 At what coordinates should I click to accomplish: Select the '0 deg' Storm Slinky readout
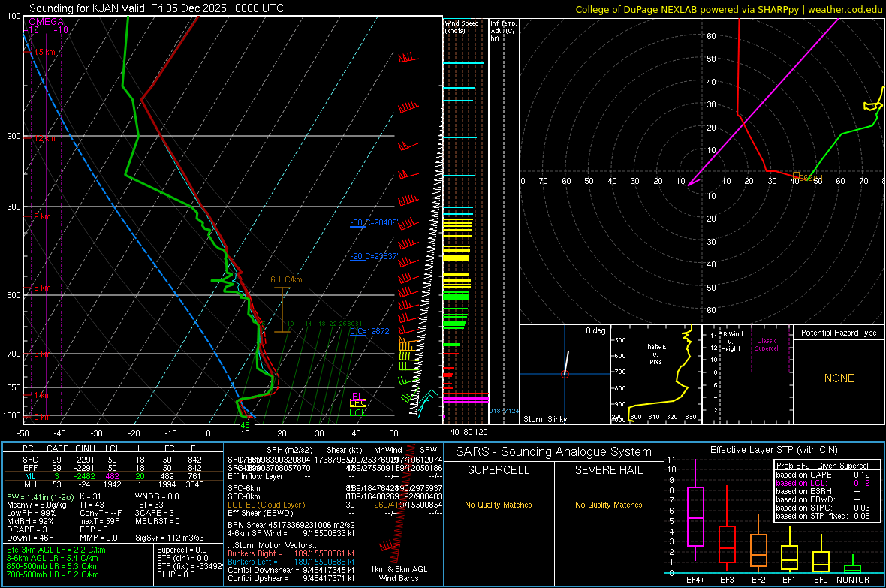click(595, 330)
